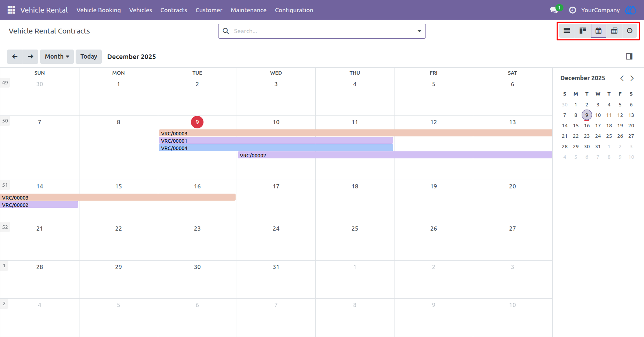Click December 2025 mini calendar title
Viewport: 644px width, 337px height.
tap(583, 78)
